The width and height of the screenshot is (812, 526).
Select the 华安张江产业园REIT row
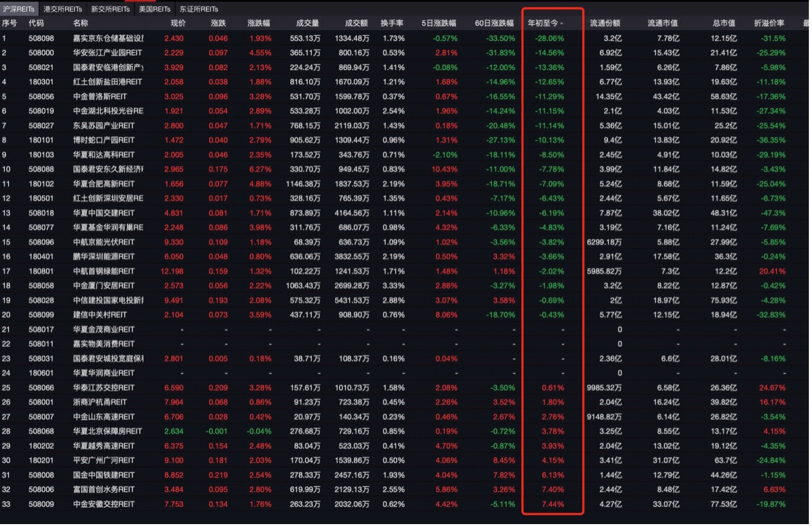[405, 53]
